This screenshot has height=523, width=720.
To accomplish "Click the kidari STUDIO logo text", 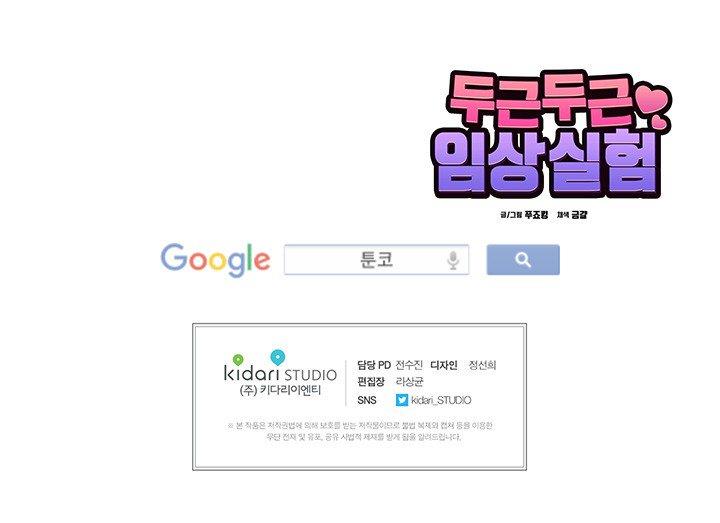I will click(x=280, y=374).
